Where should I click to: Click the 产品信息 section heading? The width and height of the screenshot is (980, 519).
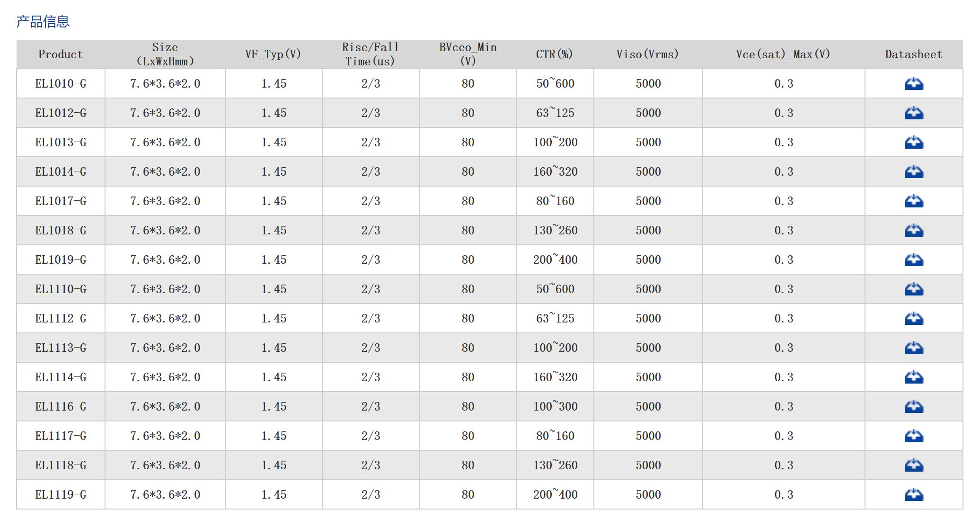tap(43, 21)
